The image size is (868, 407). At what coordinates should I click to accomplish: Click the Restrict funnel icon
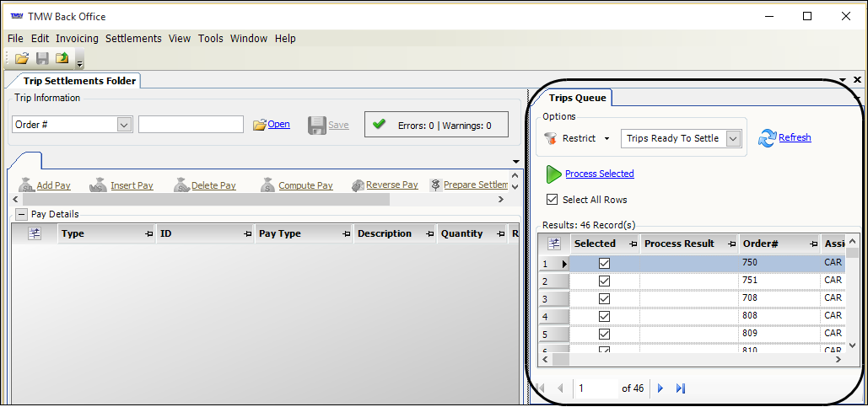click(x=550, y=139)
